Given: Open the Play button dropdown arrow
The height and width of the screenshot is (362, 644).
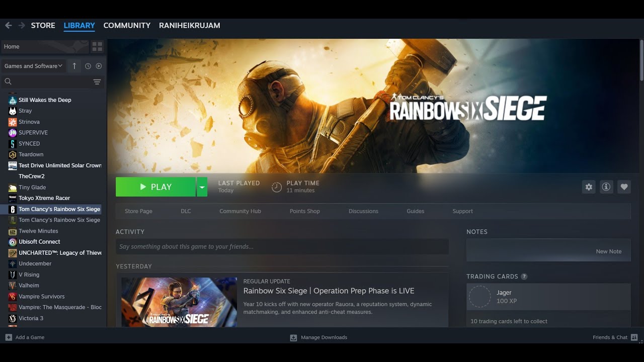Looking at the screenshot, I should (x=202, y=187).
